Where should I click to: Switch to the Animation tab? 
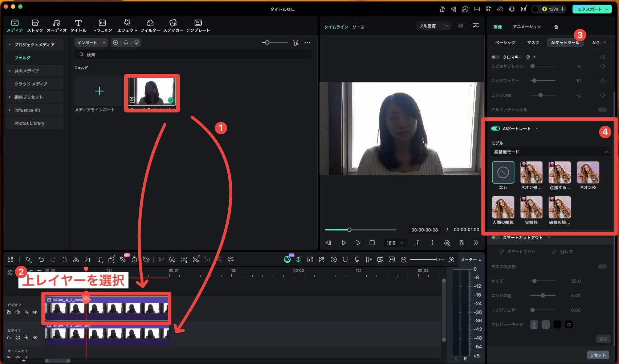[x=526, y=26]
